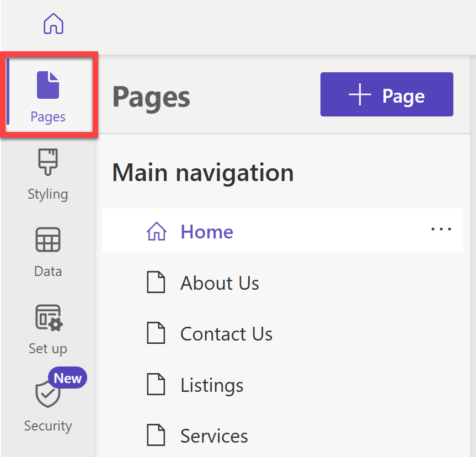Open the Contact Us page
476x457 pixels.
226,333
